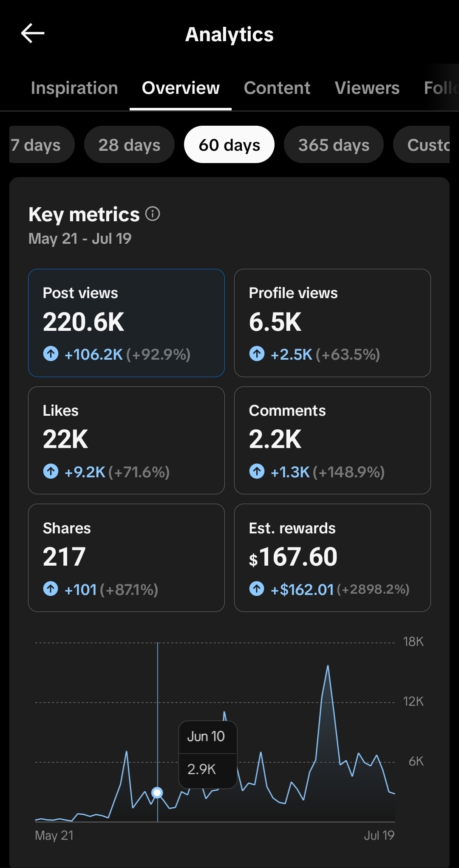Tap the Est. rewards increase arrow icon
Image resolution: width=459 pixels, height=868 pixels.
point(257,589)
